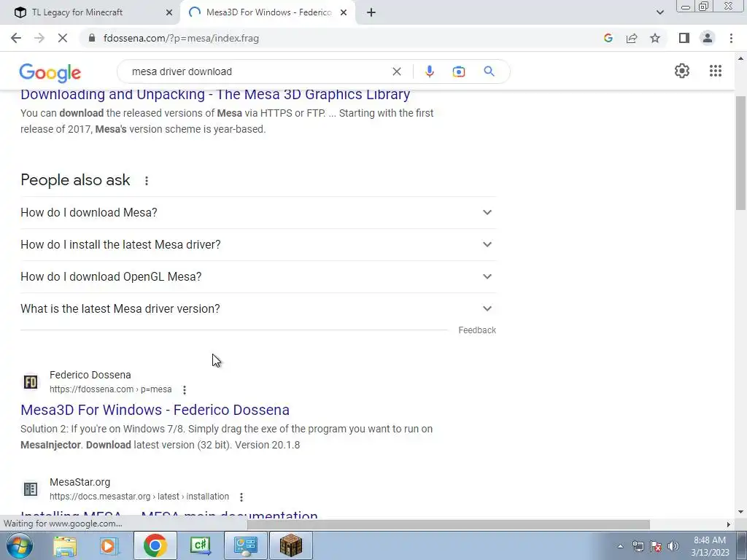The image size is (747, 560).
Task: Stop page loading with the X button
Action: [63, 38]
